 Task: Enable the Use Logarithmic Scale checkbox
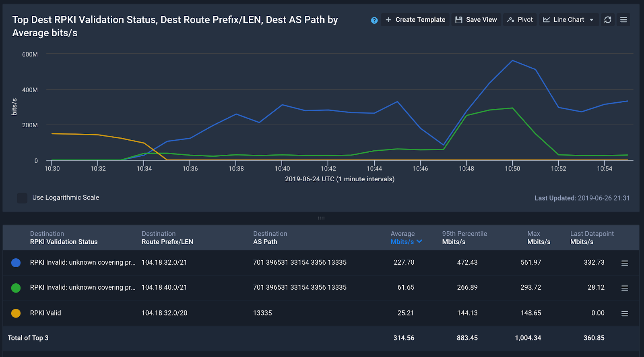[22, 198]
